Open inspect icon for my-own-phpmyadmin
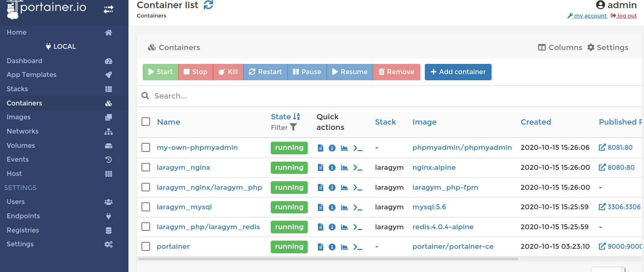644x272 pixels. coord(332,148)
